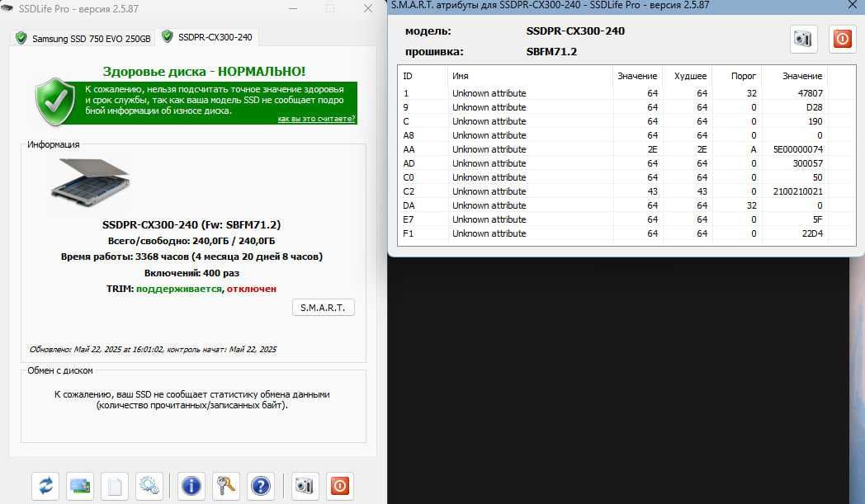Click the raw value 22D4

point(812,233)
